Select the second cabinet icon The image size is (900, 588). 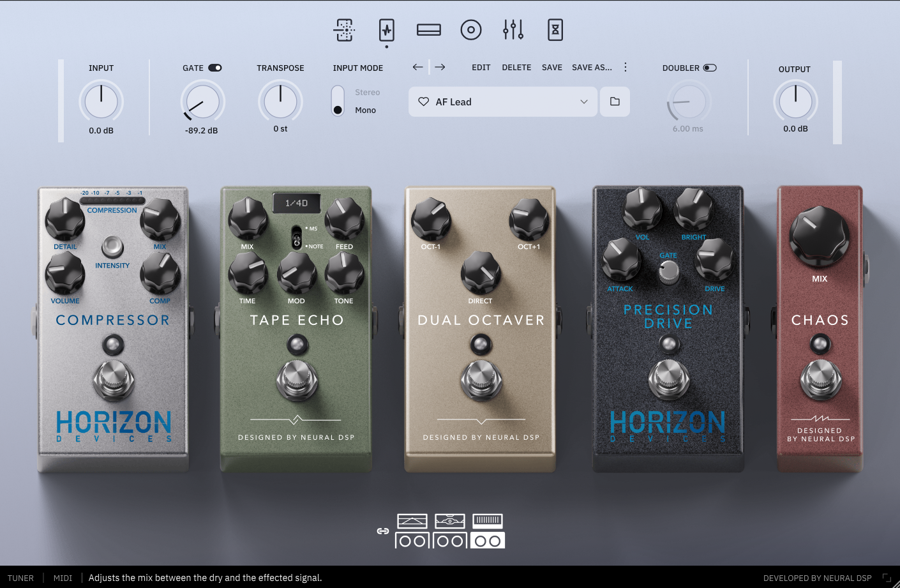[x=450, y=541]
